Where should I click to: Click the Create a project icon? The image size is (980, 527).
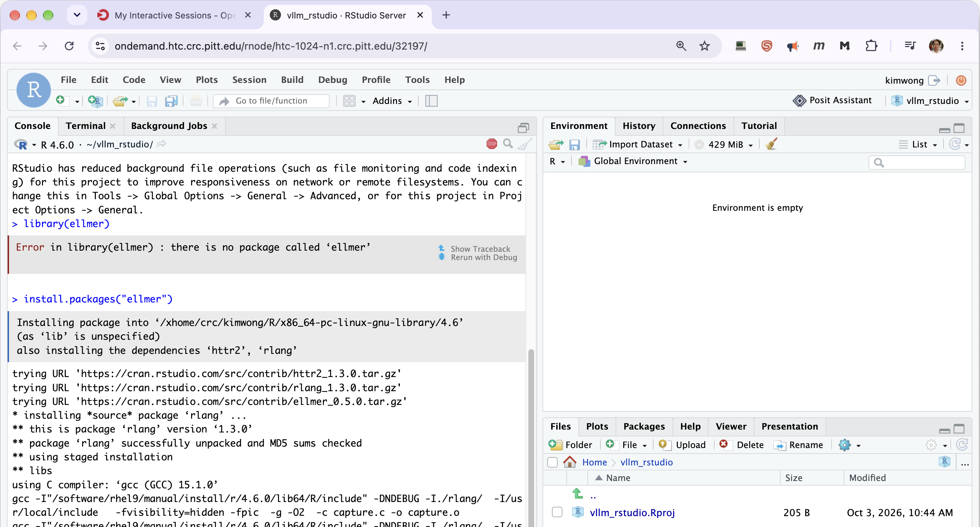[x=95, y=101]
